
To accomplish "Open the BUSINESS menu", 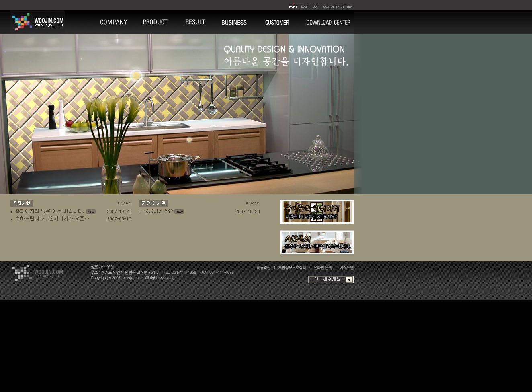I will [234, 23].
